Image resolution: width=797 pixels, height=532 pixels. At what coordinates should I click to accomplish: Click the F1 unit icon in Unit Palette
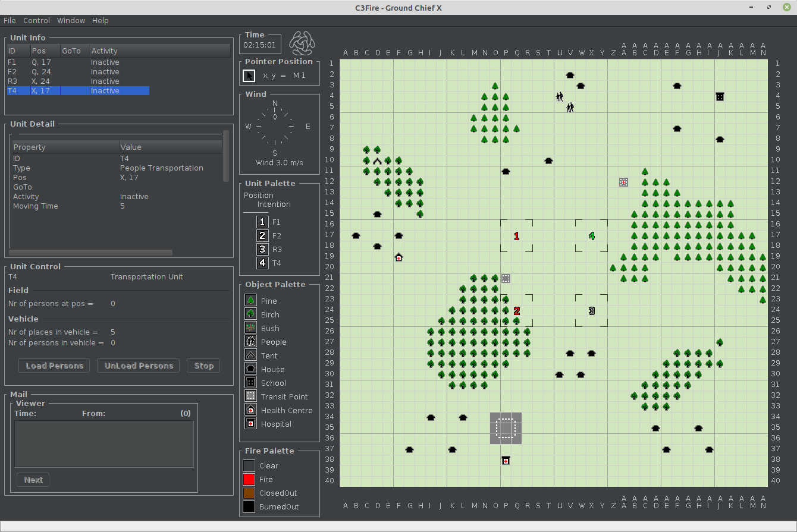262,222
